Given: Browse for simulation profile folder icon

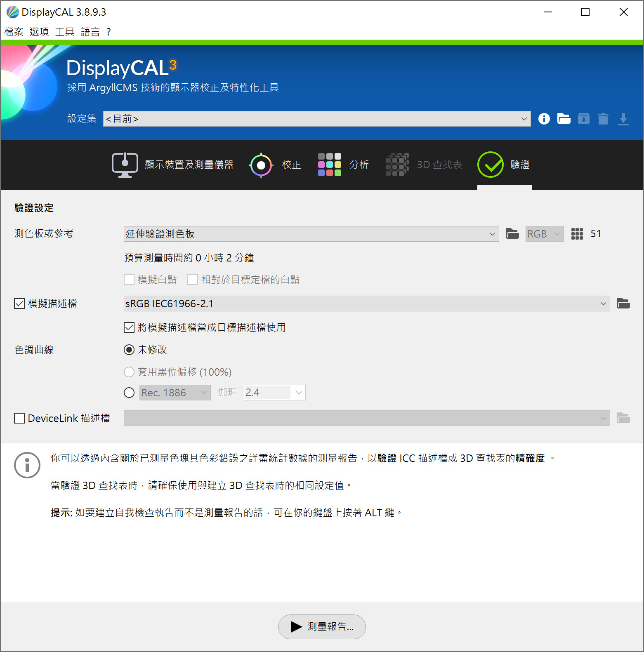Looking at the screenshot, I should [623, 304].
